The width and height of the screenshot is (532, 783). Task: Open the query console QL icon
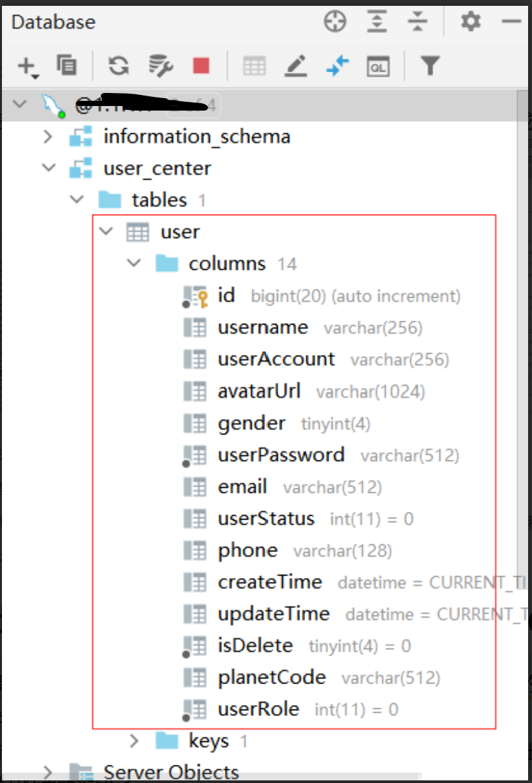pos(378,66)
